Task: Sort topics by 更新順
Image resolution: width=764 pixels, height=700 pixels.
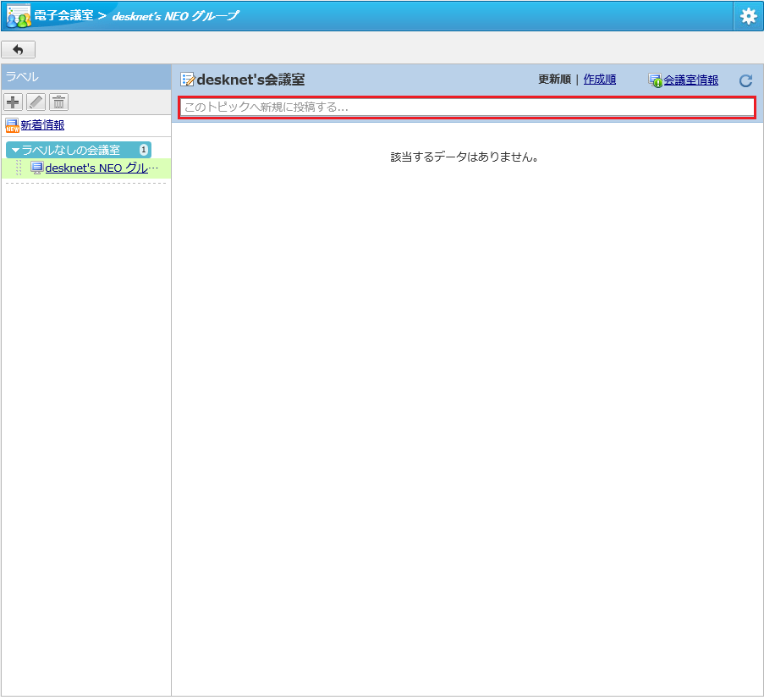Action: pyautogui.click(x=554, y=80)
